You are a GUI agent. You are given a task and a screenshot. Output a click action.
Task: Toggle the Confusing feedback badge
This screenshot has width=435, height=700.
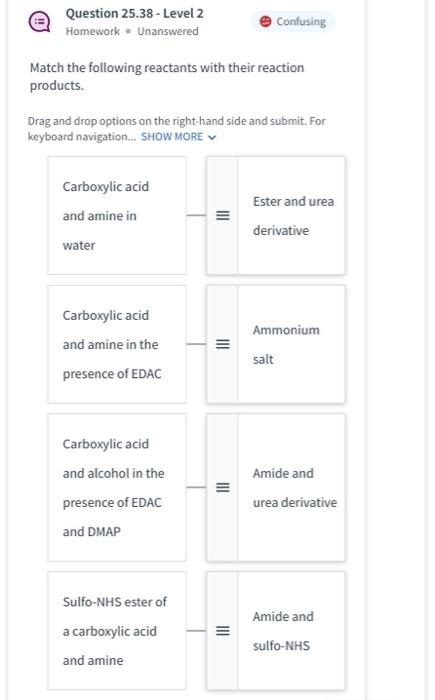pos(293,21)
